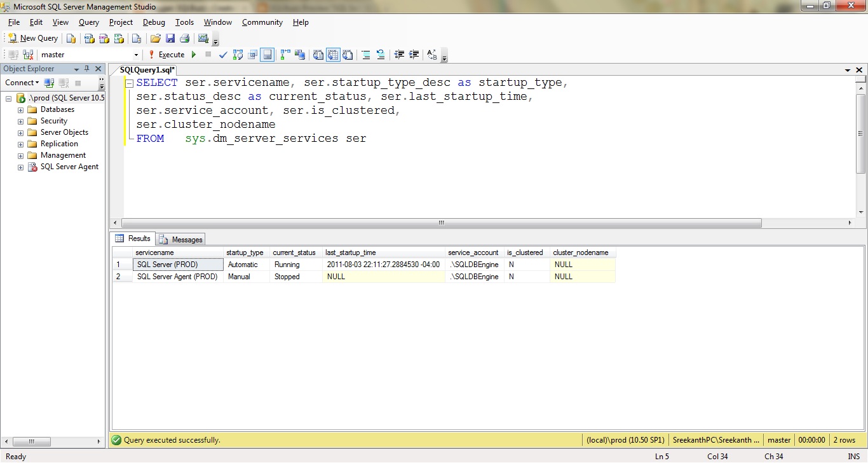Click the query editor horizontal scrollbar
Screen dimensions: 868x463
tap(441, 223)
